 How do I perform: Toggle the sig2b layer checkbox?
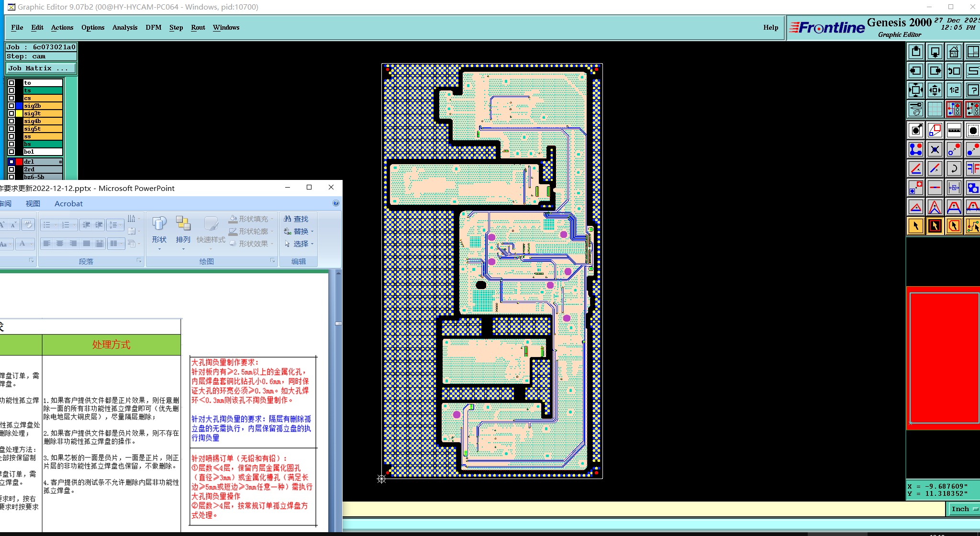tap(11, 106)
